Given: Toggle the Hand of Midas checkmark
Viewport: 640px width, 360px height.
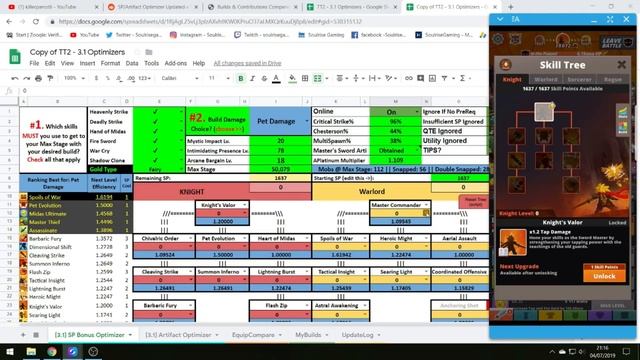Looking at the screenshot, I should tap(155, 131).
